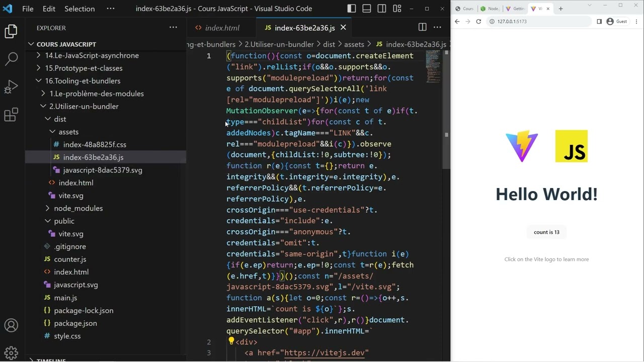Click the Vite logo on the page

pyautogui.click(x=522, y=146)
